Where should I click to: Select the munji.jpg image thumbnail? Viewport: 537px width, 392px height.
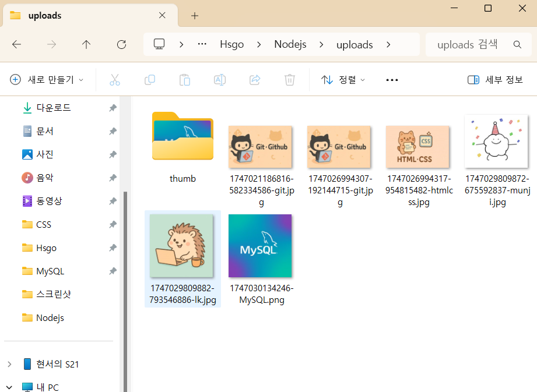coord(496,142)
